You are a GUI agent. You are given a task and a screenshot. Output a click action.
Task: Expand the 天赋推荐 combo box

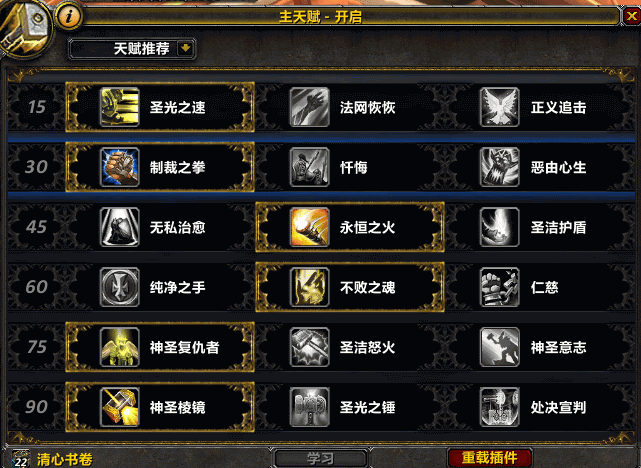coord(132,49)
